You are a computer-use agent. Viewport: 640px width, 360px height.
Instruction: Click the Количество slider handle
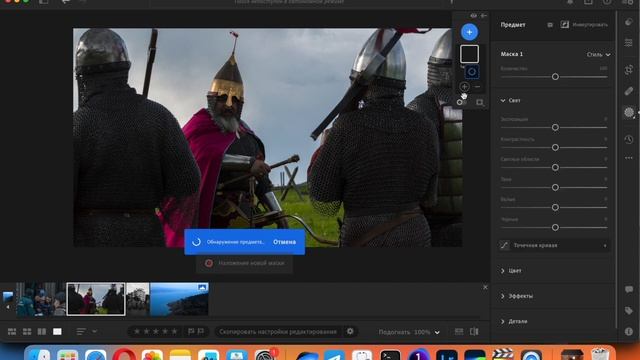pyautogui.click(x=555, y=77)
